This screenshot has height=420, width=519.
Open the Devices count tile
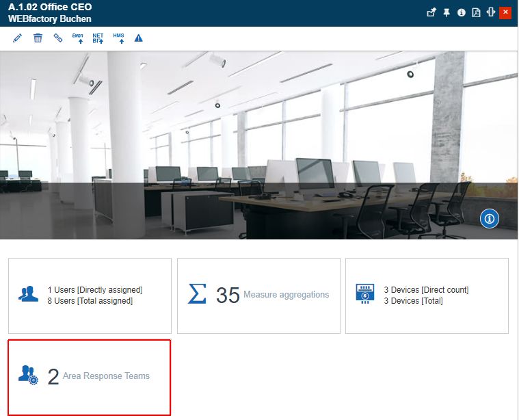[x=427, y=296]
